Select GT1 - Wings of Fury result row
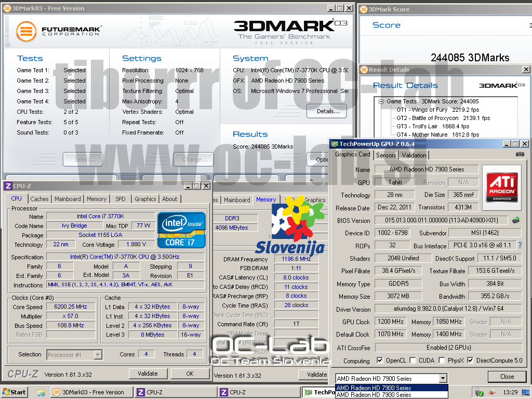The image size is (532, 399). (437, 110)
